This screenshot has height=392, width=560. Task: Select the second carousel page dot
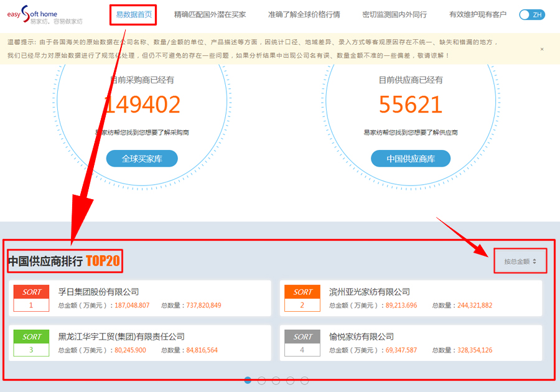tap(262, 381)
